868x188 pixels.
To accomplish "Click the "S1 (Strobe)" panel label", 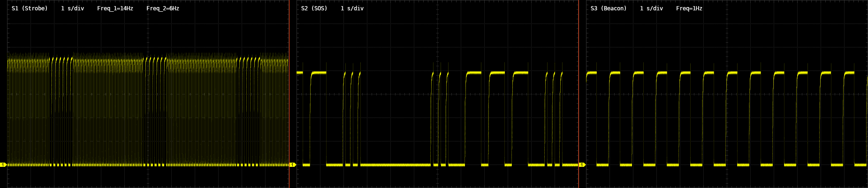I will click(30, 8).
